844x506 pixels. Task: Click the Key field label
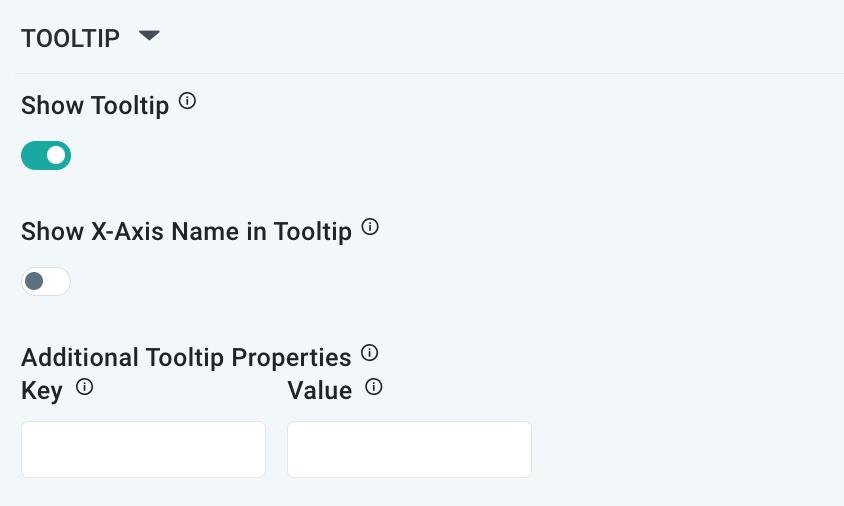tap(42, 390)
